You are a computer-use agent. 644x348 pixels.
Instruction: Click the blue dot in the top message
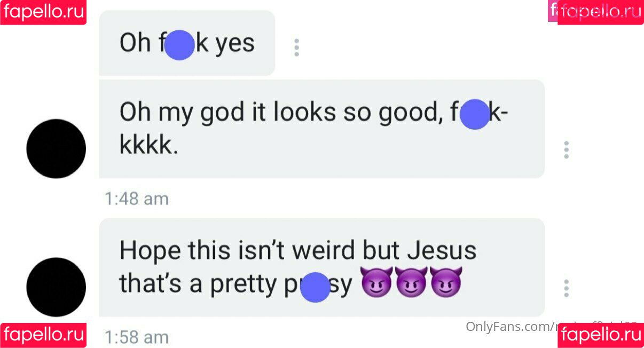(179, 45)
